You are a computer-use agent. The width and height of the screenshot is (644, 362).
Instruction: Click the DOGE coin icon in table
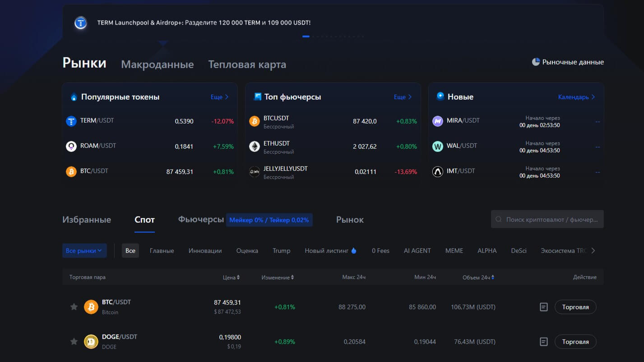(x=91, y=342)
